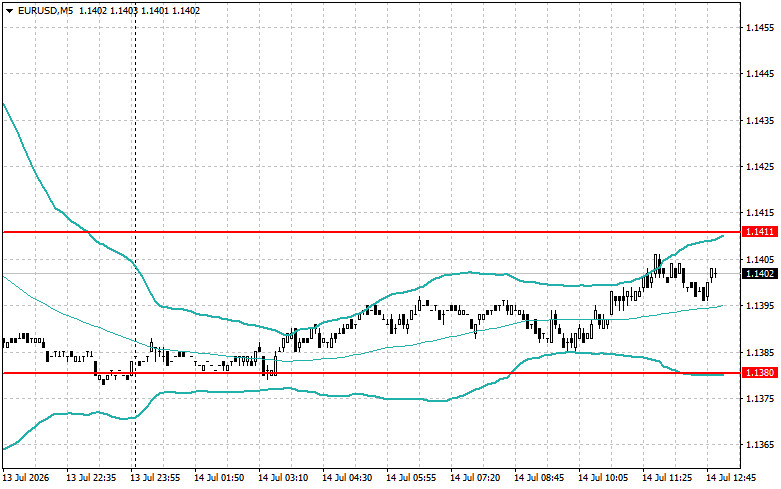Select the lower red horizontal support line
The image size is (781, 489).
(371, 373)
